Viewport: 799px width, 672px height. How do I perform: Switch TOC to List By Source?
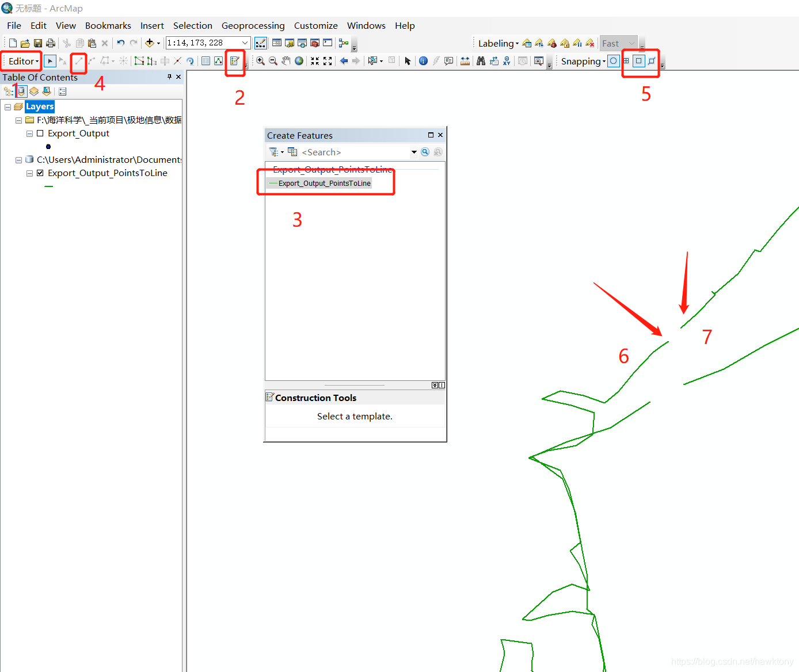click(x=21, y=91)
